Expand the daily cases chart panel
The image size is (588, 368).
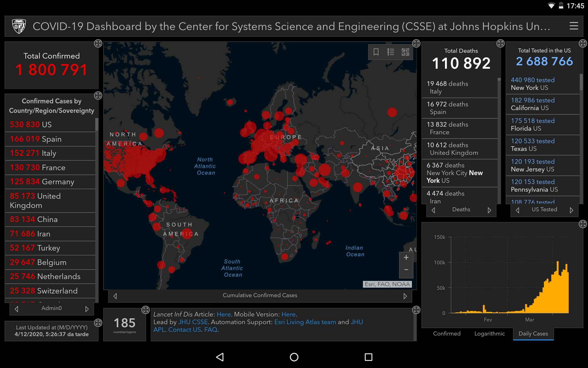coord(583,224)
